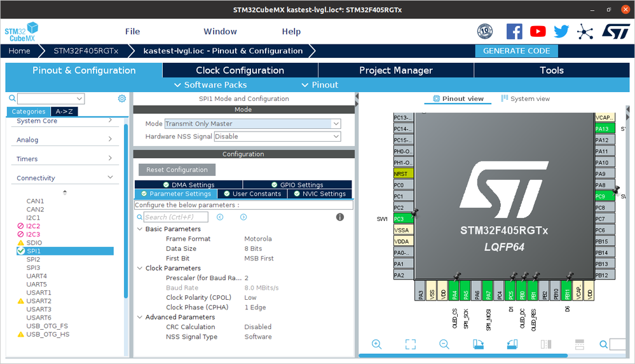Open the NVIC Settings tab
Image resolution: width=635 pixels, height=364 pixels.
pos(320,194)
